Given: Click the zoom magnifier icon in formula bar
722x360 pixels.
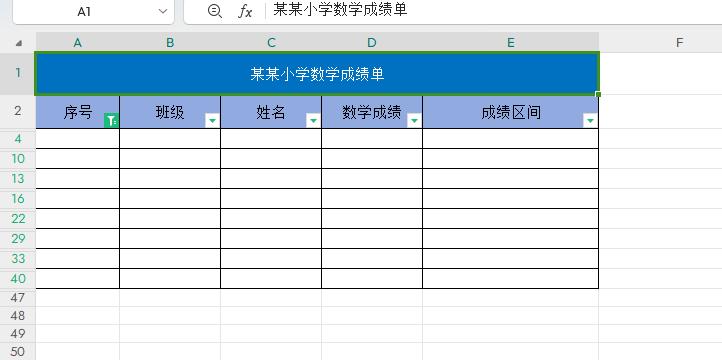Looking at the screenshot, I should point(215,11).
